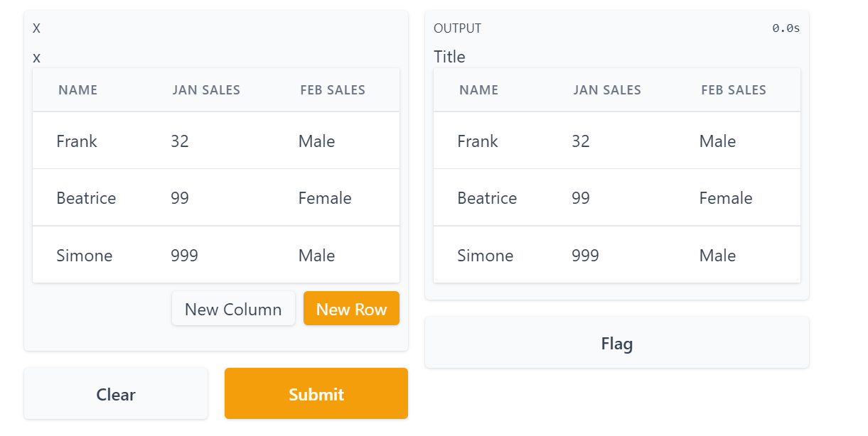Click Feb Sales header in input table
The height and width of the screenshot is (436, 868).
(x=333, y=90)
